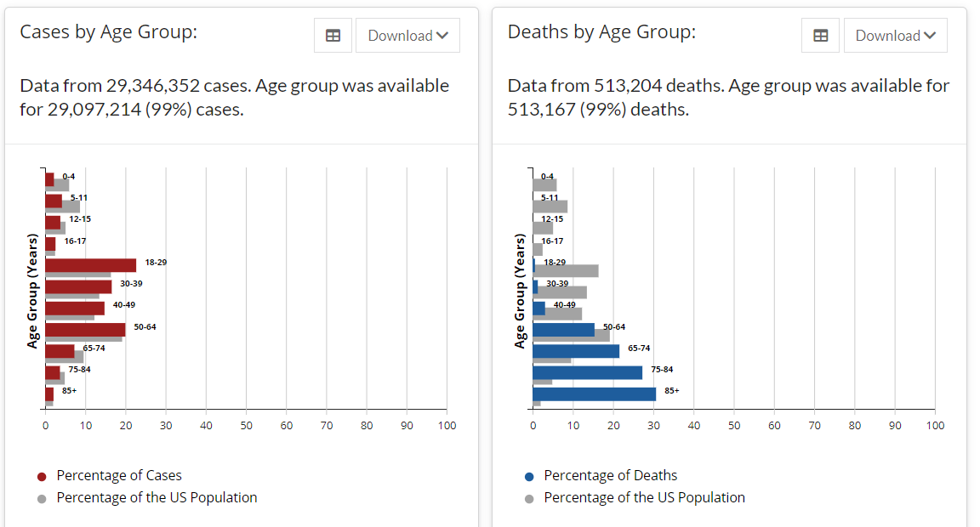Click the '18-29' label in the Cases chart
The image size is (980, 527).
(156, 263)
